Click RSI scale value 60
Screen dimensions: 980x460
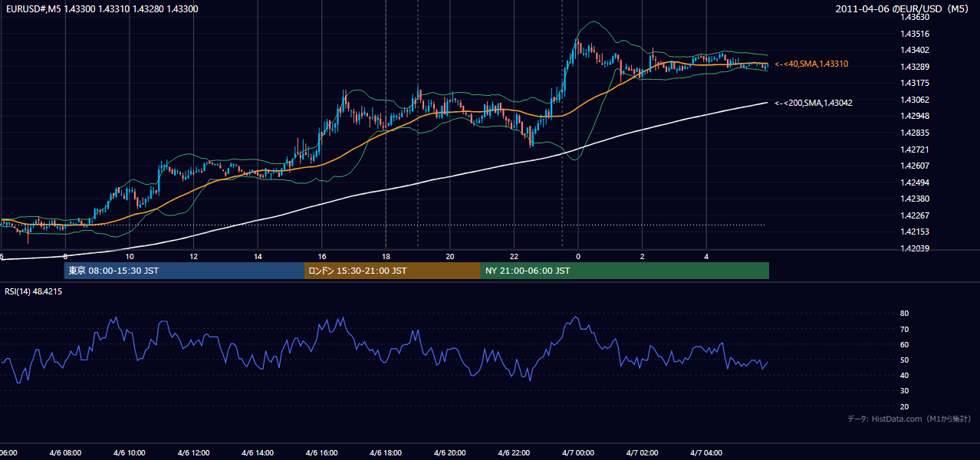click(x=904, y=344)
